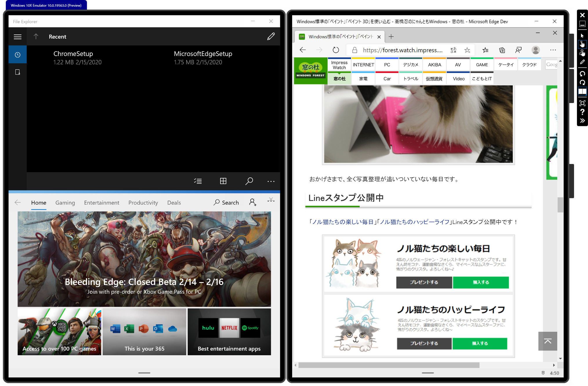Click the horizontal scrollbar in Edge page

389,365
